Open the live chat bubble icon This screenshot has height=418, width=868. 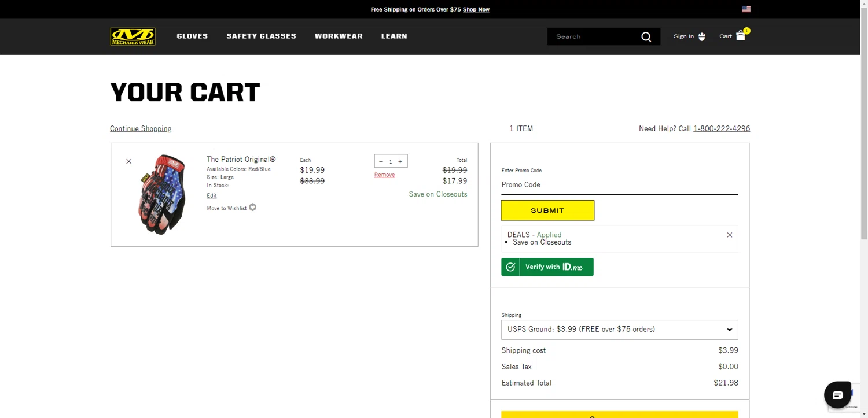point(838,395)
